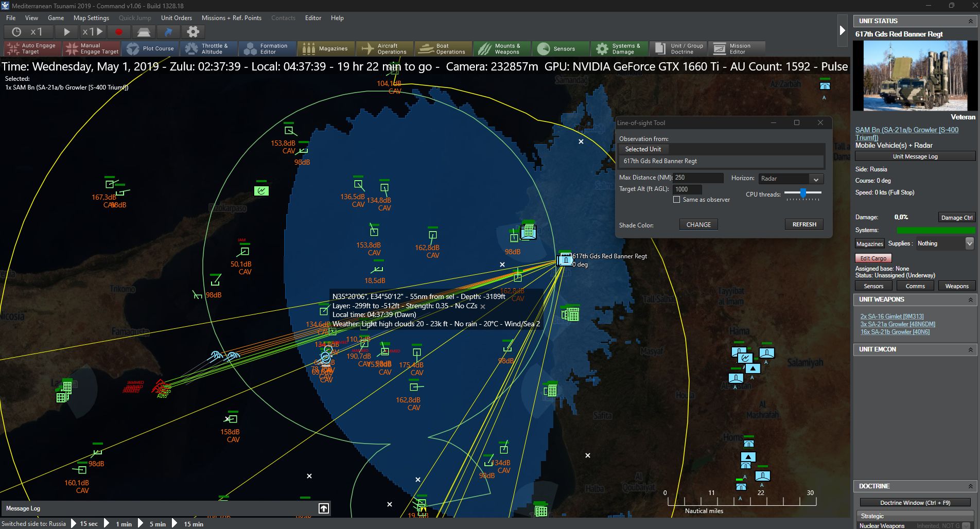Open the Help menu
The height and width of the screenshot is (529, 980).
coord(337,17)
